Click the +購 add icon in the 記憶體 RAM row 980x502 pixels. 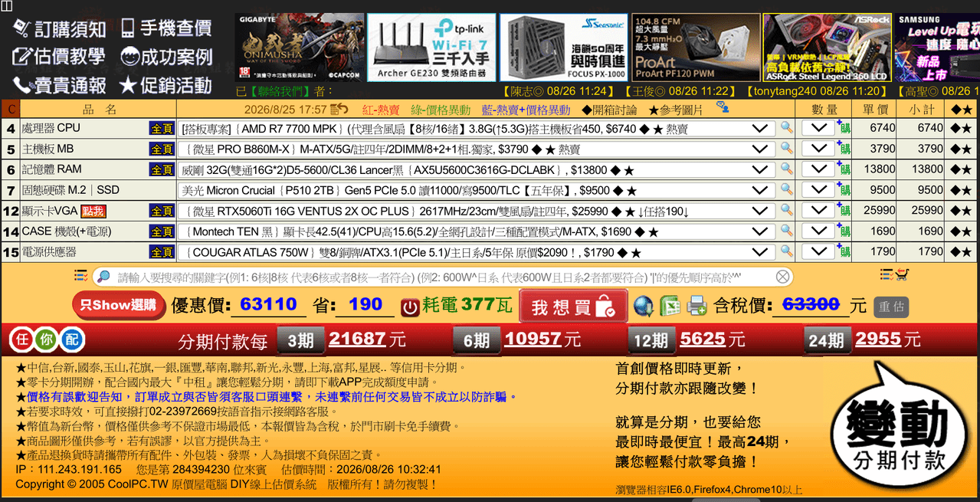[844, 169]
